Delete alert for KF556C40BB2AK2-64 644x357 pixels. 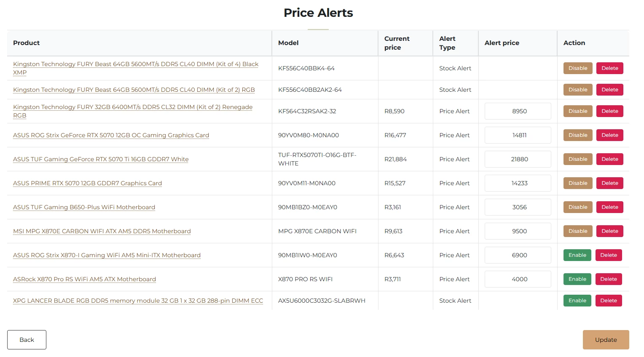[610, 90]
